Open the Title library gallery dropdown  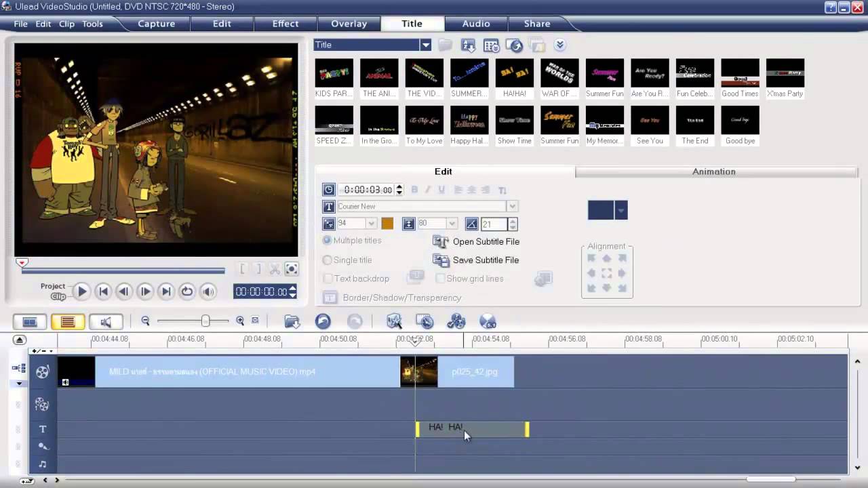425,45
